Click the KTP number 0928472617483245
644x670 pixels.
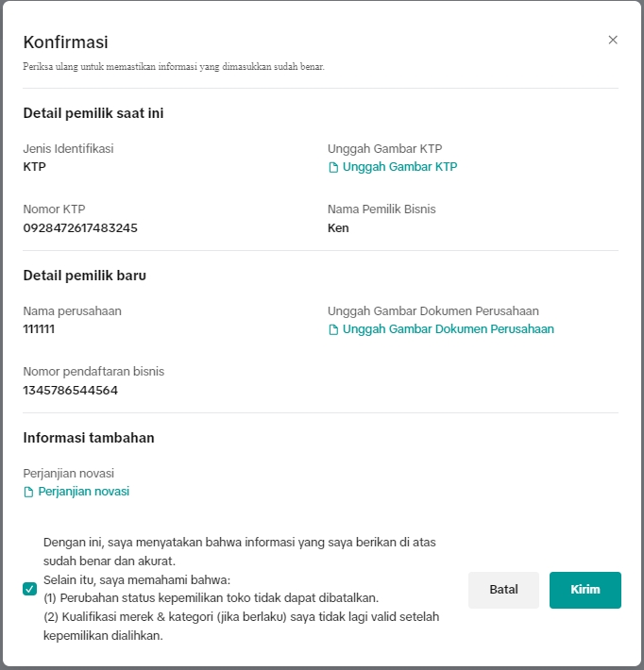[x=80, y=227]
